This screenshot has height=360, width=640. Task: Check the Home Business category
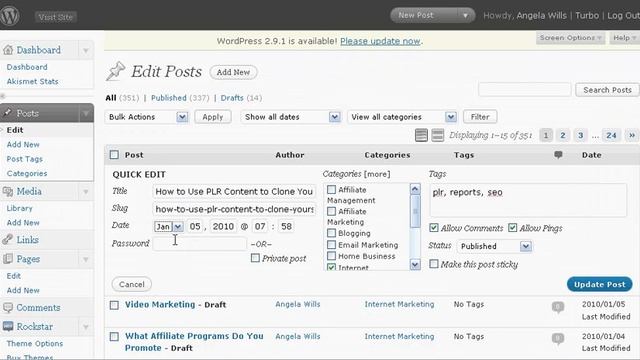click(x=331, y=256)
